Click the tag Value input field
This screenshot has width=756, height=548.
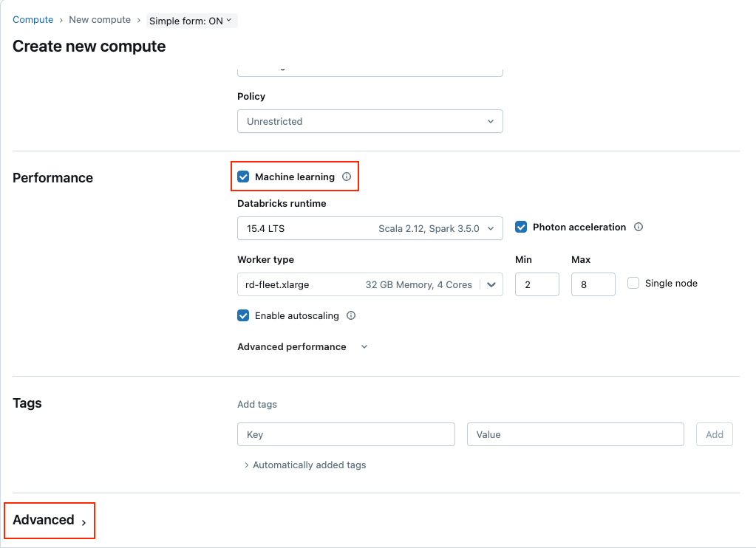[x=575, y=435]
